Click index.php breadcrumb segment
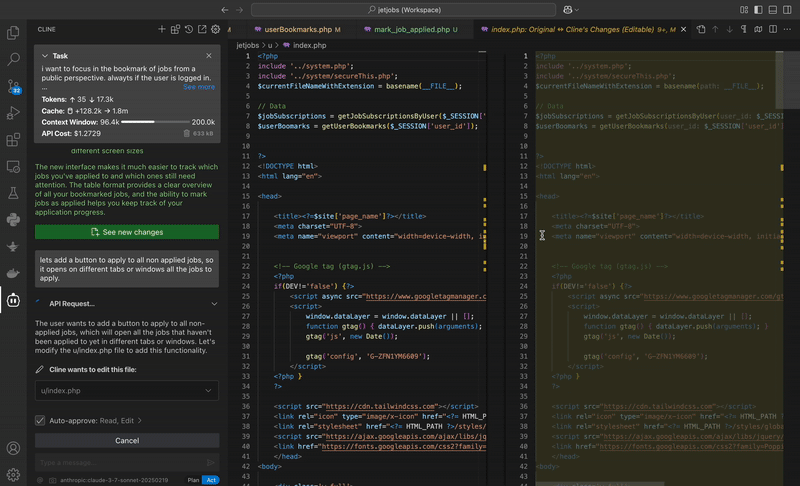Image resolution: width=800 pixels, height=486 pixels. click(x=309, y=45)
